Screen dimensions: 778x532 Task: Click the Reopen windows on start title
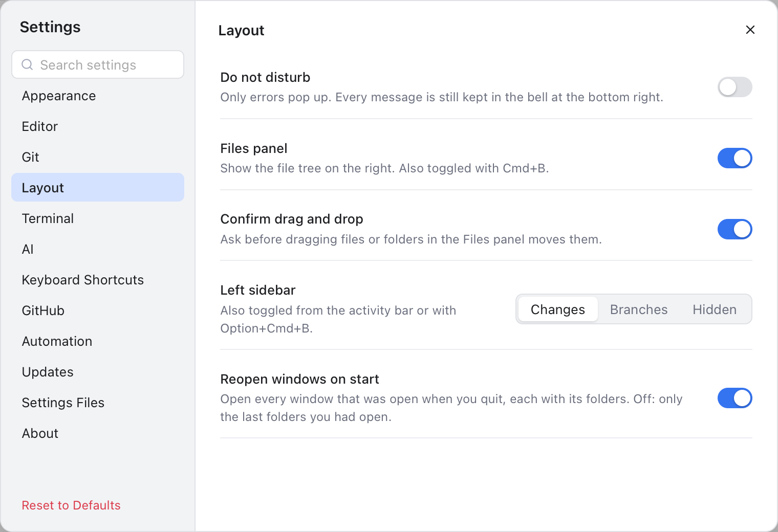point(299,379)
